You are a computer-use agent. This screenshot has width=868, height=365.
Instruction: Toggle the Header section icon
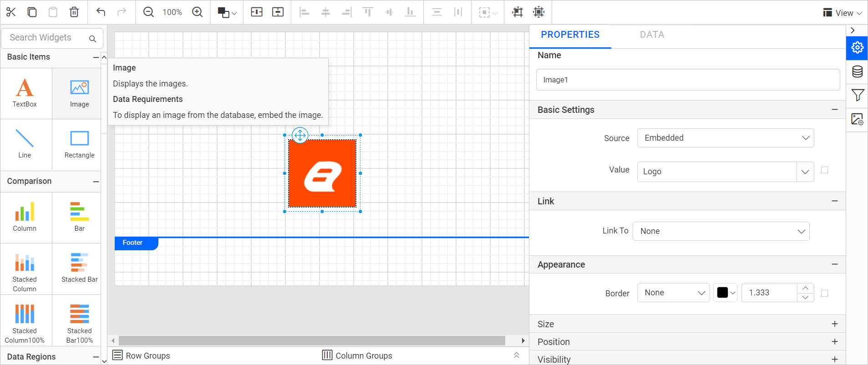257,12
